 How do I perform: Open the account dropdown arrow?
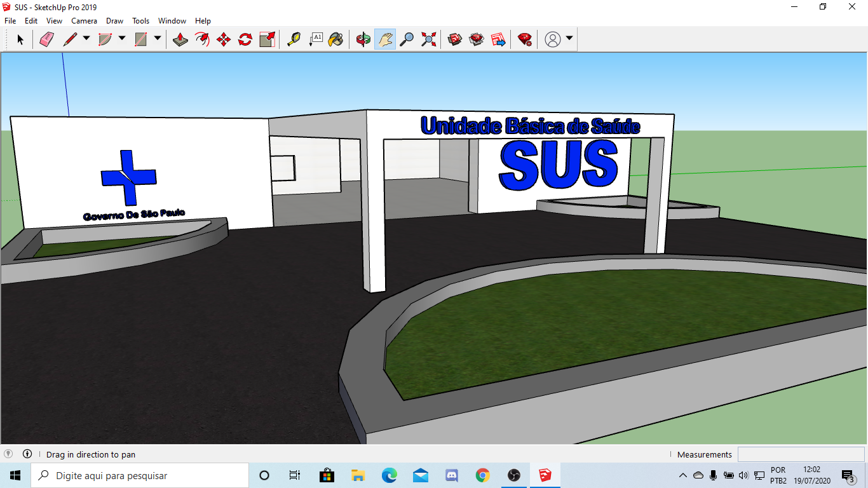[x=569, y=38]
